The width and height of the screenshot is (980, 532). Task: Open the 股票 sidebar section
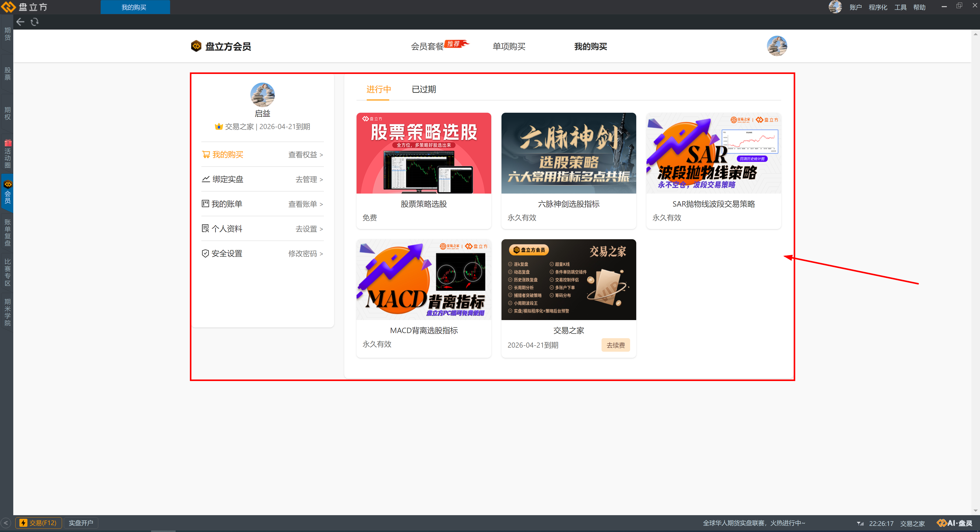point(7,74)
